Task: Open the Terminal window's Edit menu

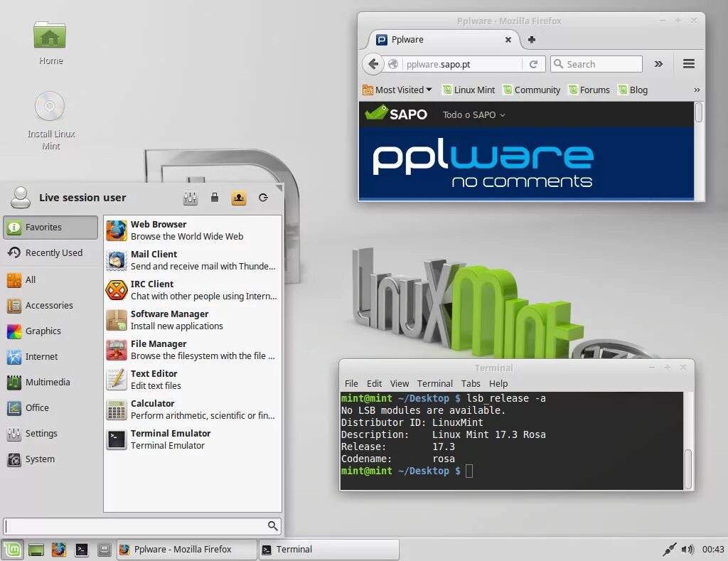Action: (x=374, y=383)
